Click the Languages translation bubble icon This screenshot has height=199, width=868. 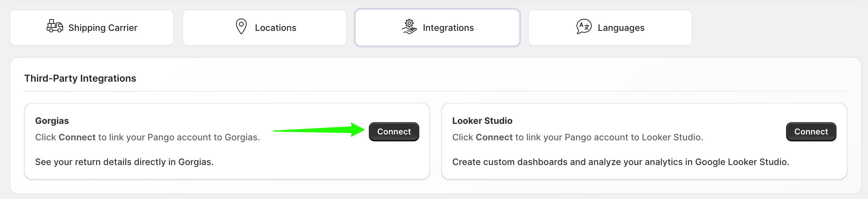click(x=584, y=26)
